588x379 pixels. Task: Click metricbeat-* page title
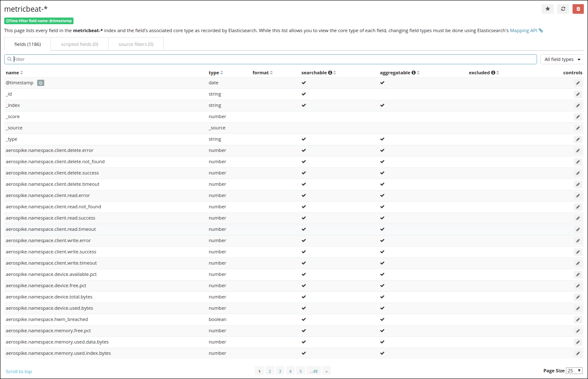26,9
